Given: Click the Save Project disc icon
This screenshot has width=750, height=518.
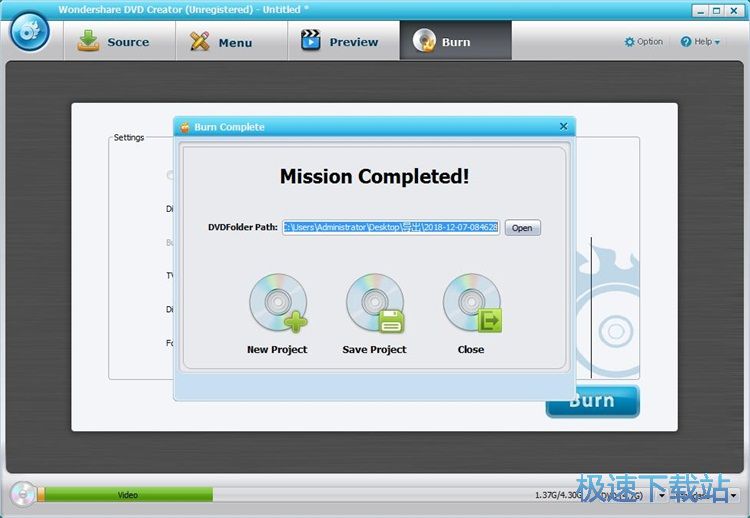Looking at the screenshot, I should point(375,303).
